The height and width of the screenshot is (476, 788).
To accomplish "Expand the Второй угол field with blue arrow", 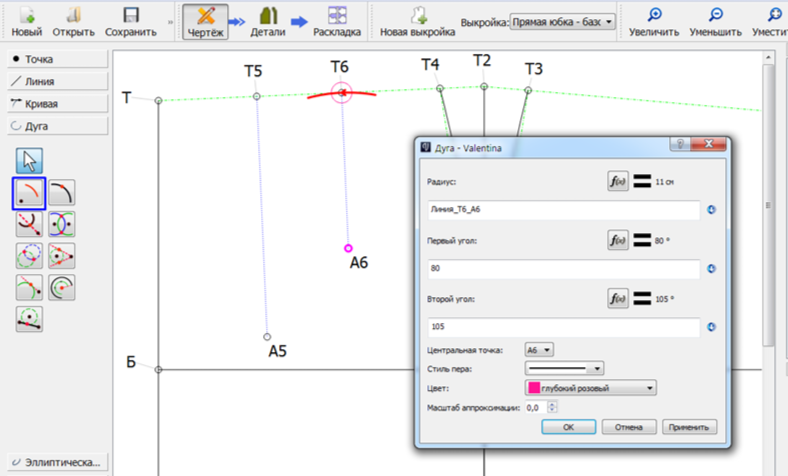I will click(711, 327).
